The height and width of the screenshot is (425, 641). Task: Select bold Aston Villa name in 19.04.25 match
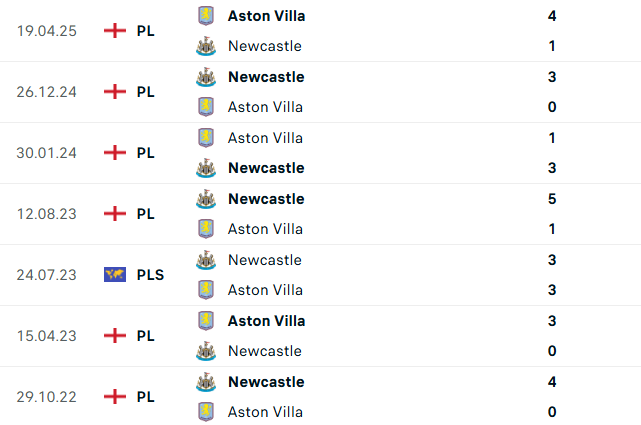click(x=267, y=16)
